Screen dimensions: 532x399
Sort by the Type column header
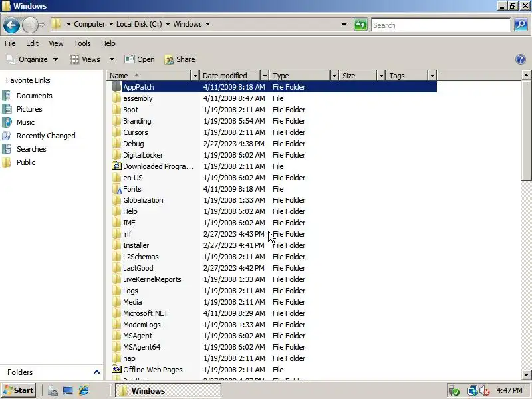(x=301, y=76)
